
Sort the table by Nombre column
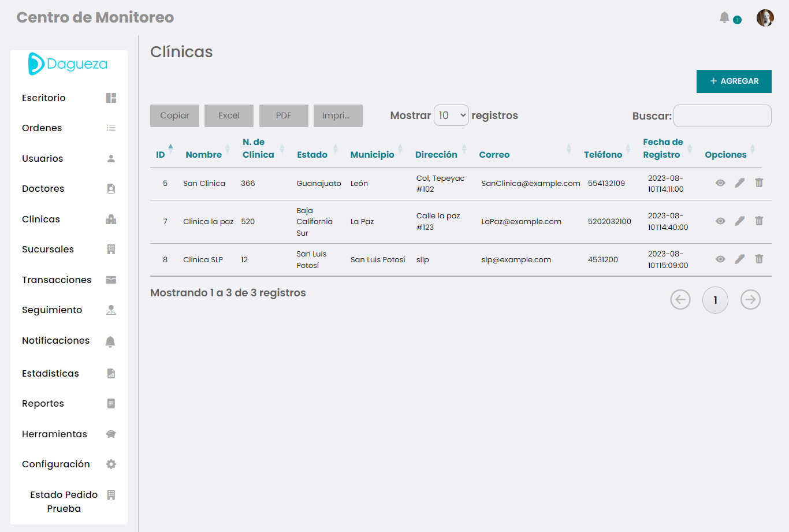tap(203, 154)
